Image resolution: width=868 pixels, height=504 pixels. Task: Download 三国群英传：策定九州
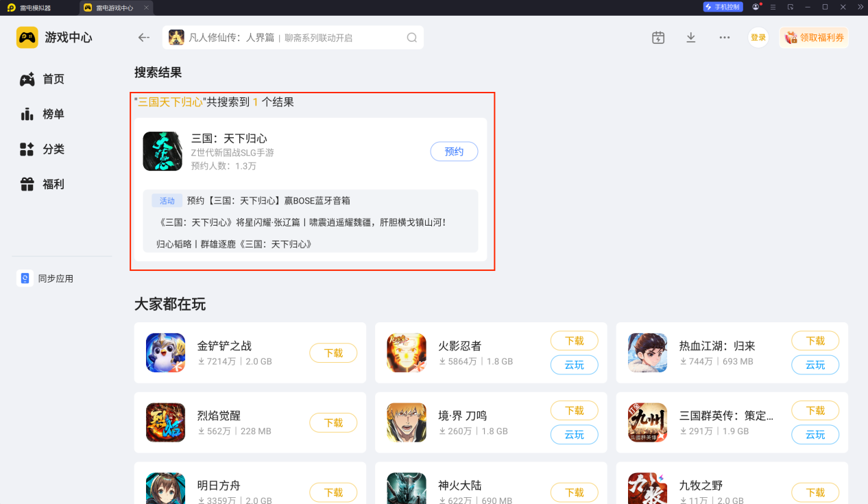click(x=815, y=411)
